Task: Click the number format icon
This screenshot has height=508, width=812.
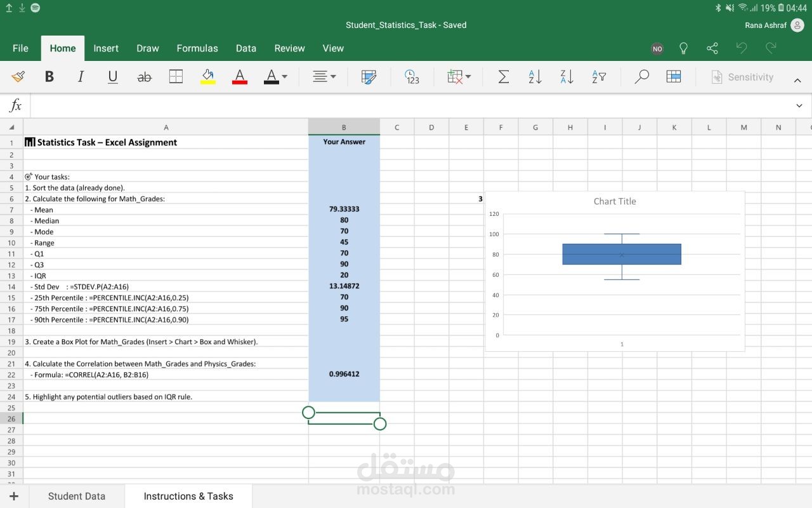Action: (412, 77)
